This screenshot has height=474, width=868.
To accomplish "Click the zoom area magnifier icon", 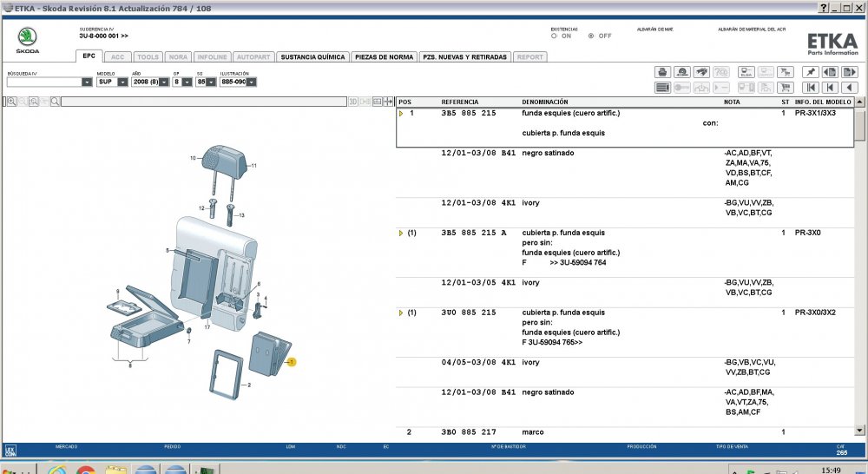I will 34,102.
